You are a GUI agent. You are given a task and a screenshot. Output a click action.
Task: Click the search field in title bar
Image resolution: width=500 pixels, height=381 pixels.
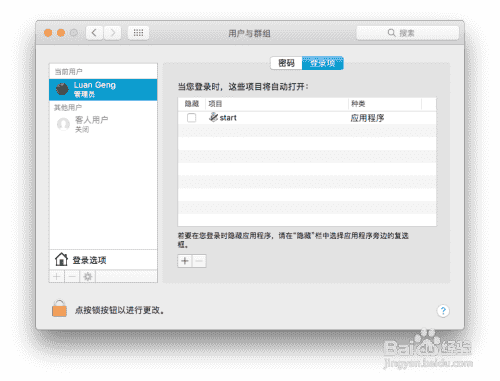click(x=407, y=33)
